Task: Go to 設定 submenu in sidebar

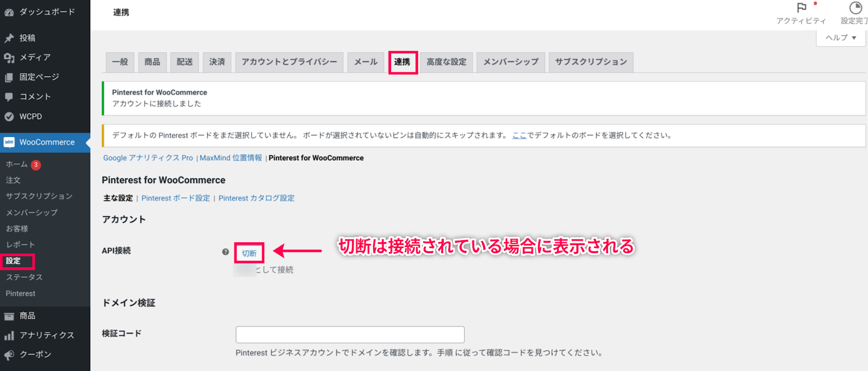Action: [13, 261]
